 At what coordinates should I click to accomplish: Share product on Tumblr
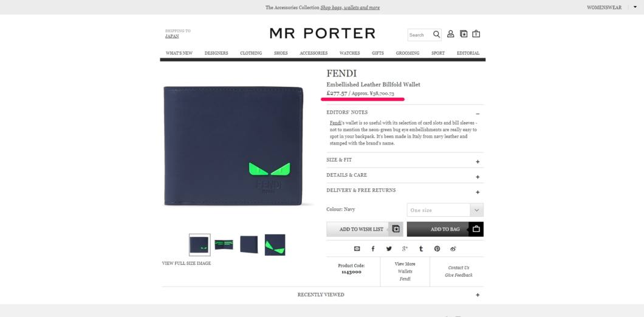[421, 249]
